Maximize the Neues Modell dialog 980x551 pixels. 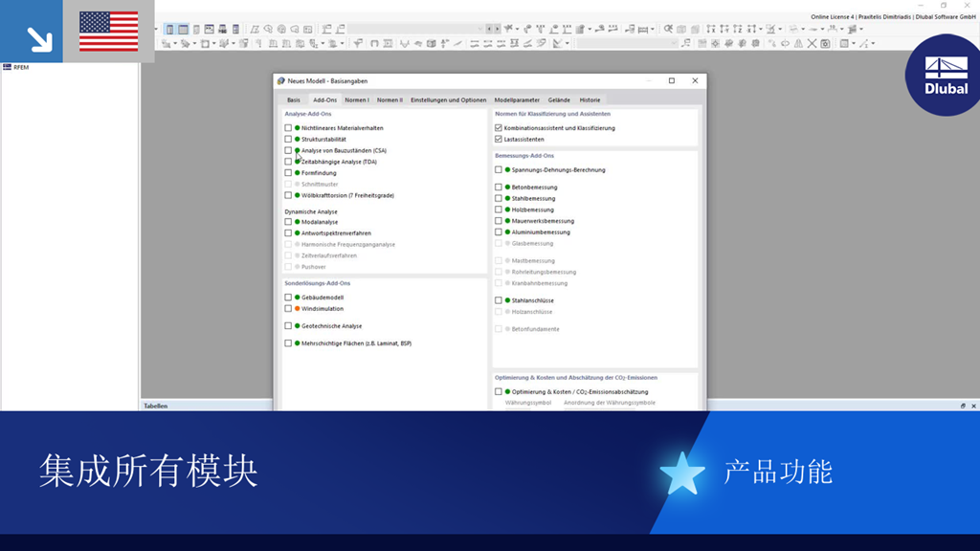(672, 80)
